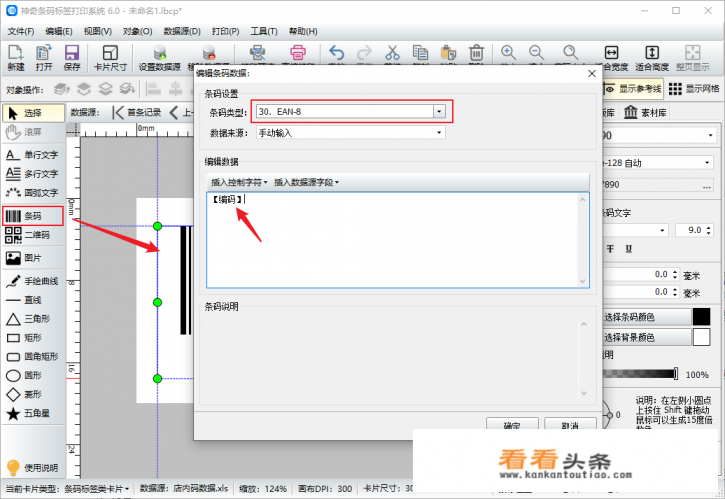Click the cut scissors icon
725x499 pixels.
392,53
